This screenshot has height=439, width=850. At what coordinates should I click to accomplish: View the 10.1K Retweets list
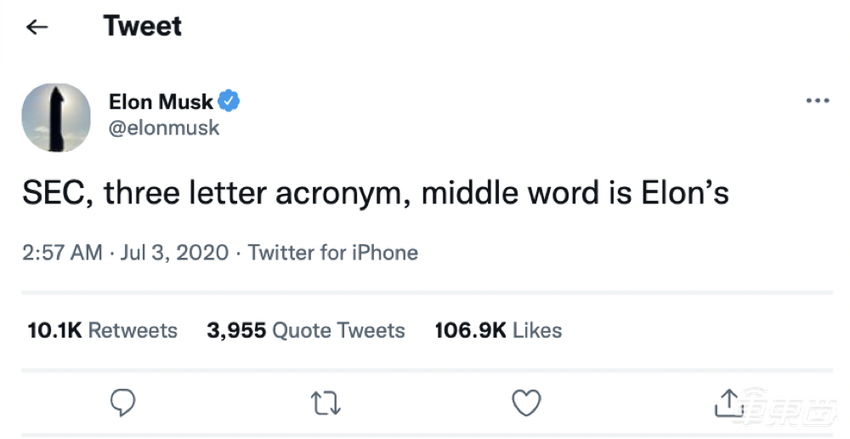tap(100, 330)
